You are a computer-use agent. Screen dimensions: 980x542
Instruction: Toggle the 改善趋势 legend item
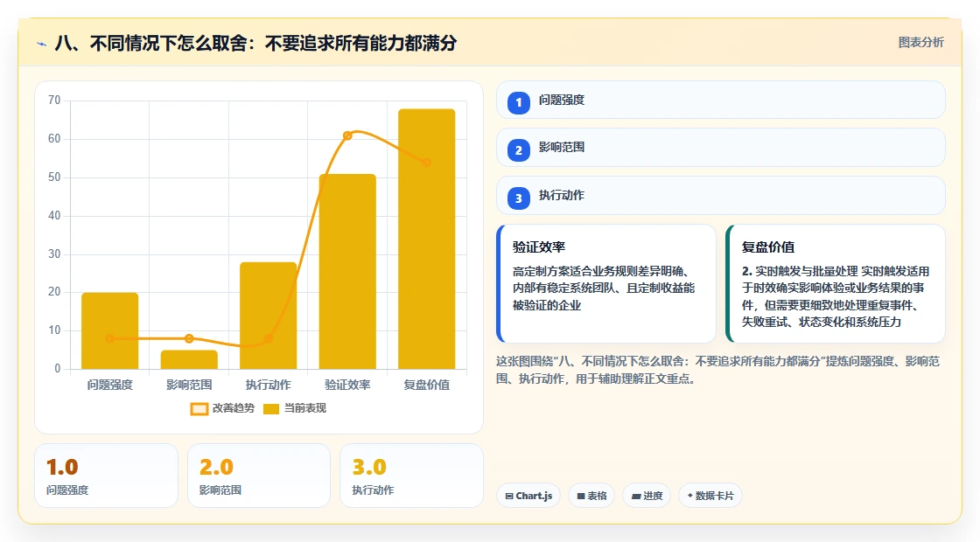[222, 408]
